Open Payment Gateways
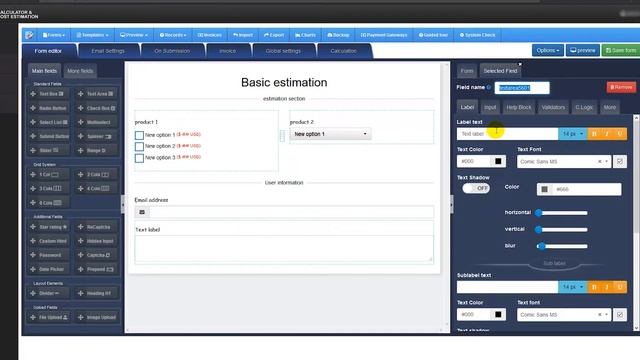The width and height of the screenshot is (640, 360). coord(384,35)
